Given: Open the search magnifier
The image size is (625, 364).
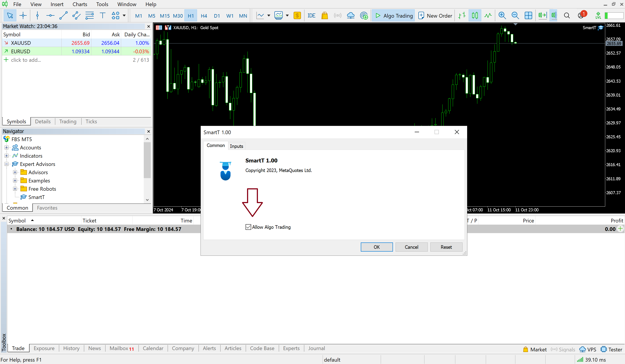Looking at the screenshot, I should coord(567,16).
